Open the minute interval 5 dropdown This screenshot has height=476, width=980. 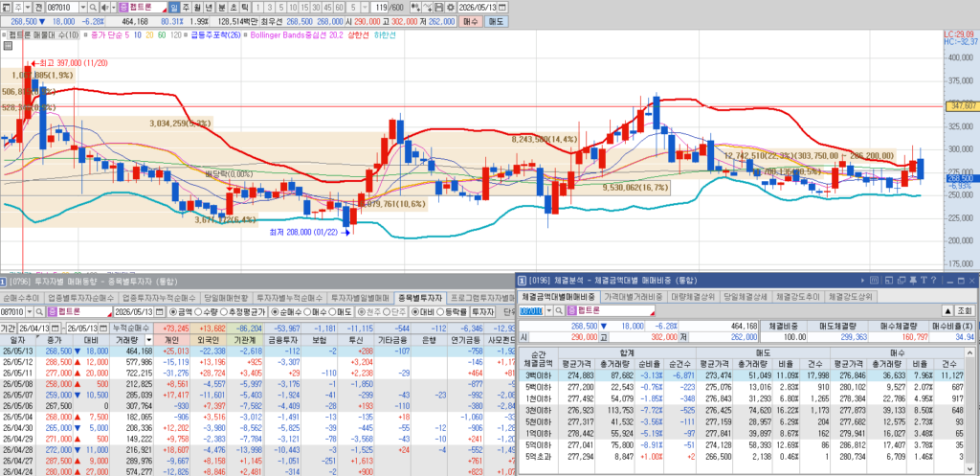365,7
